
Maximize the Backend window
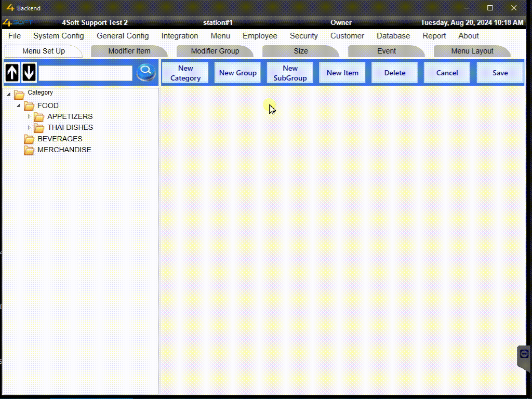490,8
